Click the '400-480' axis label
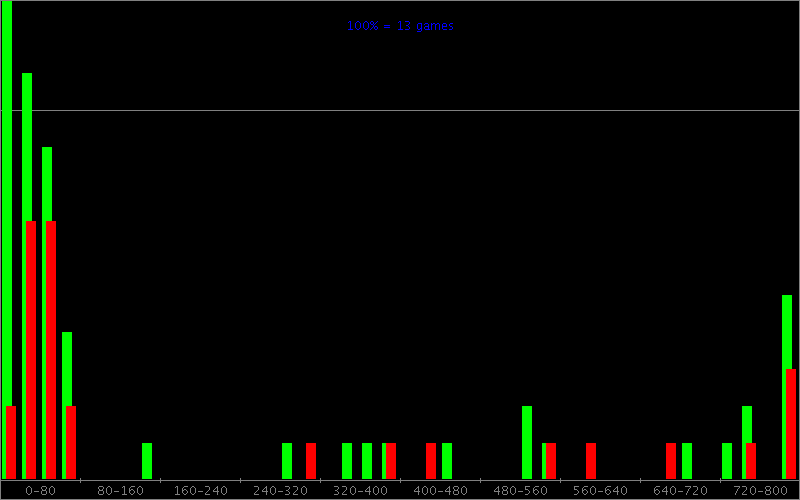 (440, 491)
